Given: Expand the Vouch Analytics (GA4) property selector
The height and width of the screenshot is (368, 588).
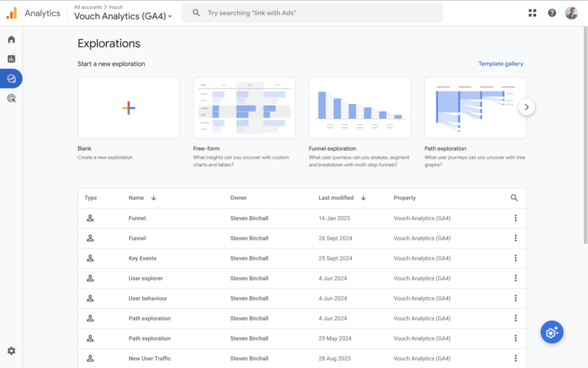Looking at the screenshot, I should pos(123,16).
